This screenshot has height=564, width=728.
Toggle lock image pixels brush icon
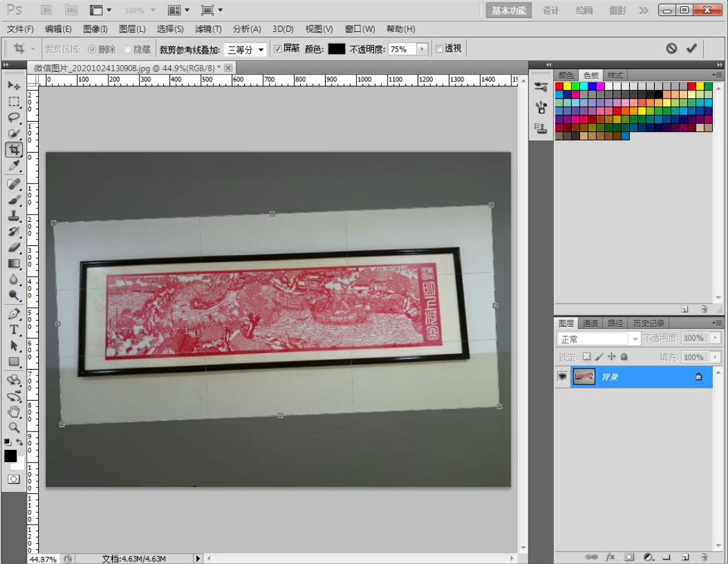[599, 356]
